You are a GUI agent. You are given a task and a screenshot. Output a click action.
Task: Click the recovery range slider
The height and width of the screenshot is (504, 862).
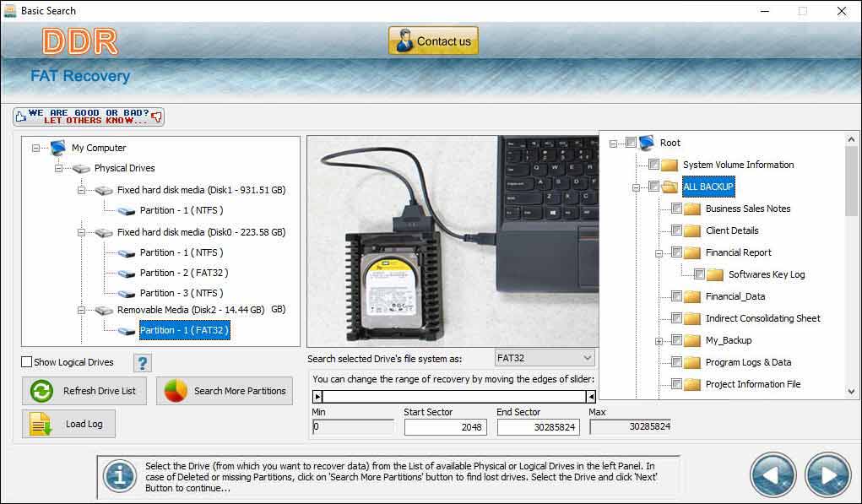coord(453,396)
